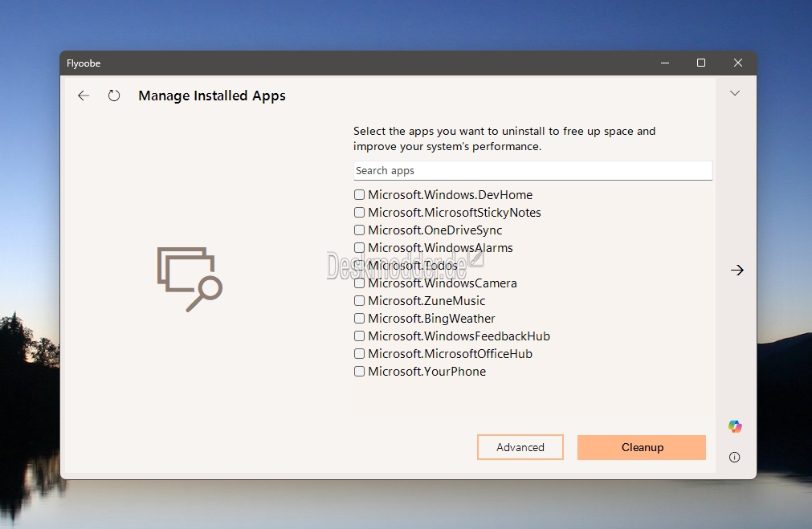Click the Flyoobe title text
Viewport: 812px width, 529px height.
(x=84, y=63)
